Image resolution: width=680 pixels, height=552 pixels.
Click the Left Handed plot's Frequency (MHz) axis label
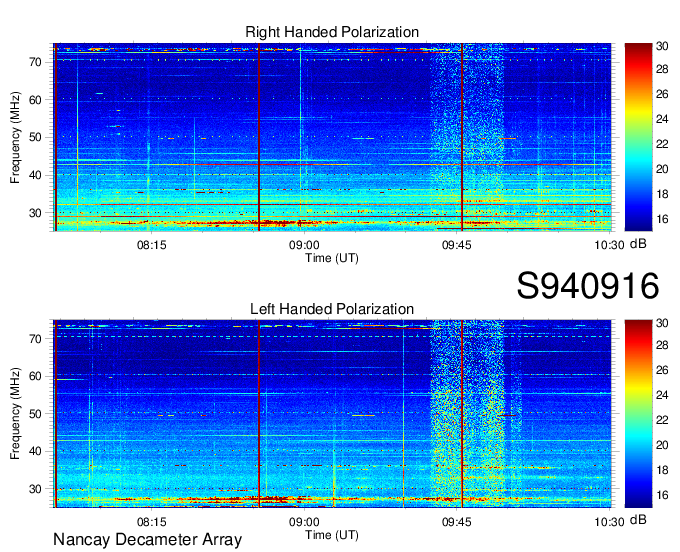pos(16,414)
